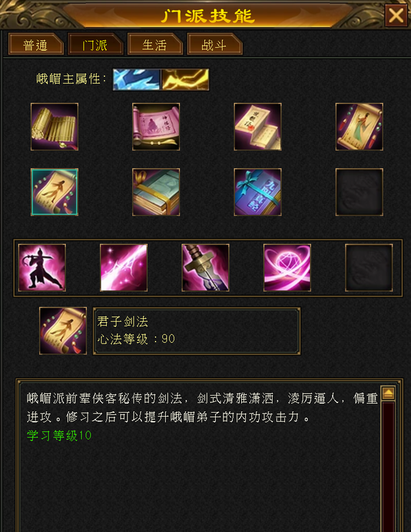Click the paper letters skill icon

(x=258, y=127)
